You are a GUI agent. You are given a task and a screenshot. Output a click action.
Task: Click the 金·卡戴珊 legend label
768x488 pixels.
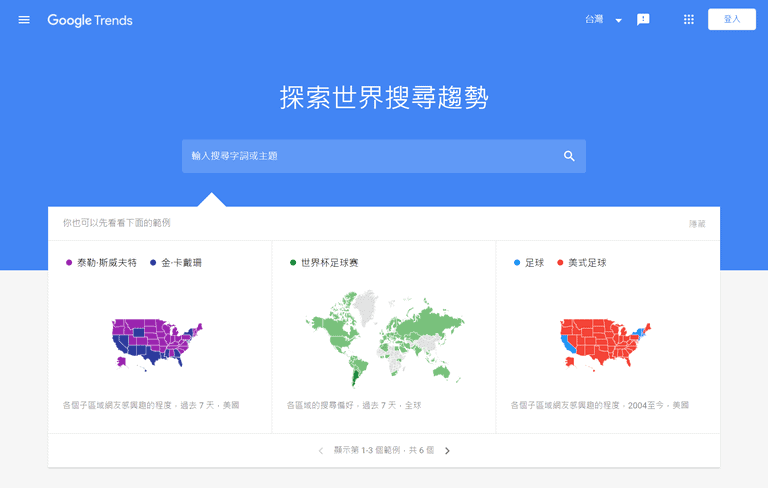pyautogui.click(x=182, y=263)
